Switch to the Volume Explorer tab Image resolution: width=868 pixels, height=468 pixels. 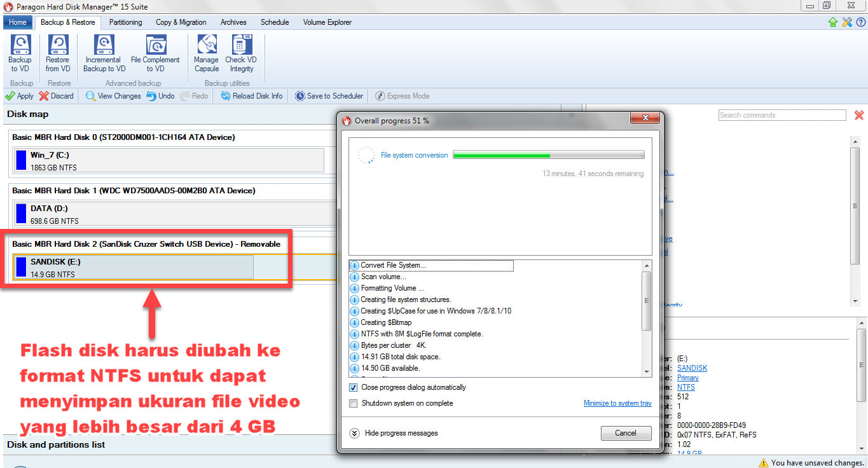tap(327, 22)
